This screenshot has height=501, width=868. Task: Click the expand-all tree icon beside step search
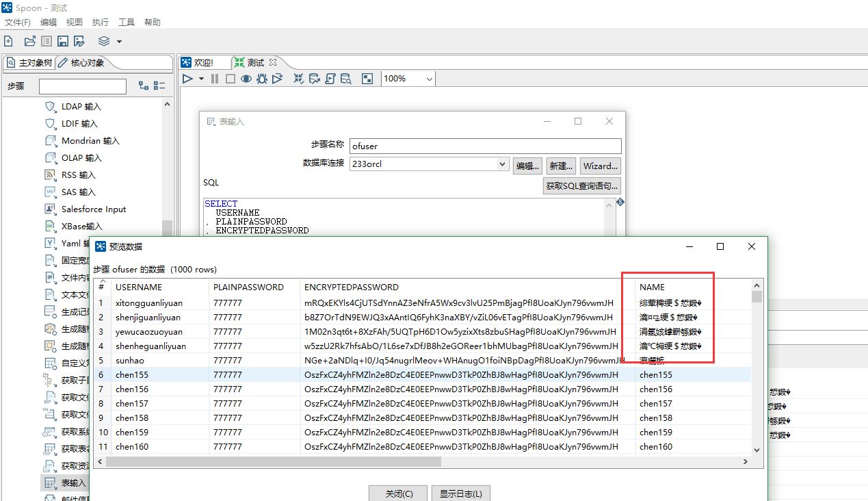(144, 86)
